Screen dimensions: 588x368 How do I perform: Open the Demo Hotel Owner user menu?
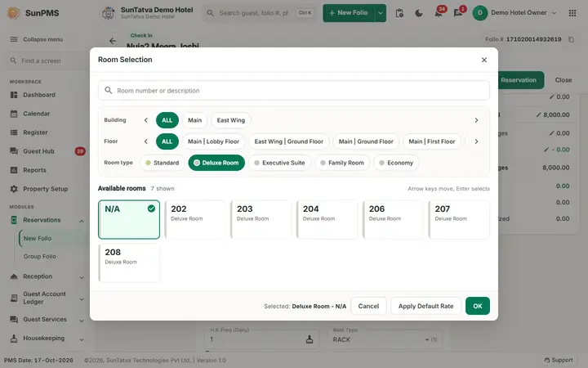(x=514, y=13)
